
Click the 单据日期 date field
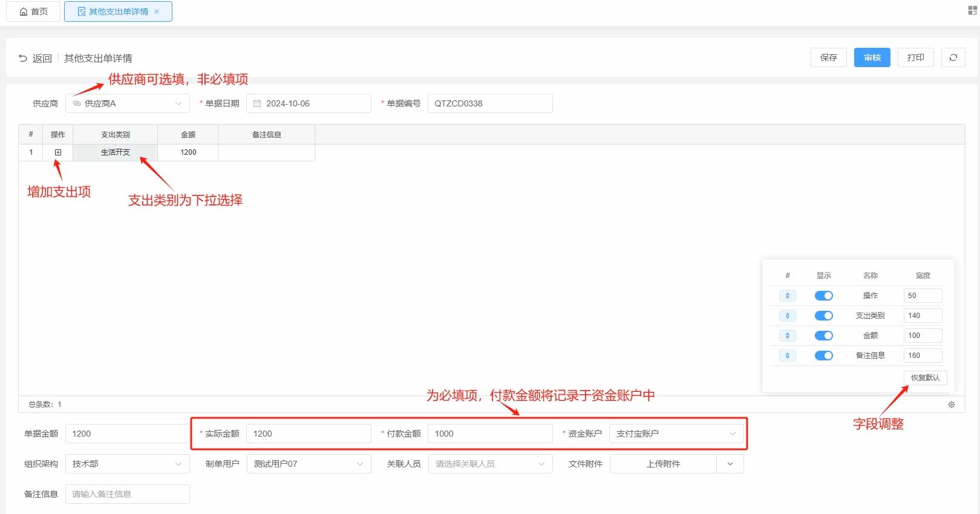click(x=309, y=103)
